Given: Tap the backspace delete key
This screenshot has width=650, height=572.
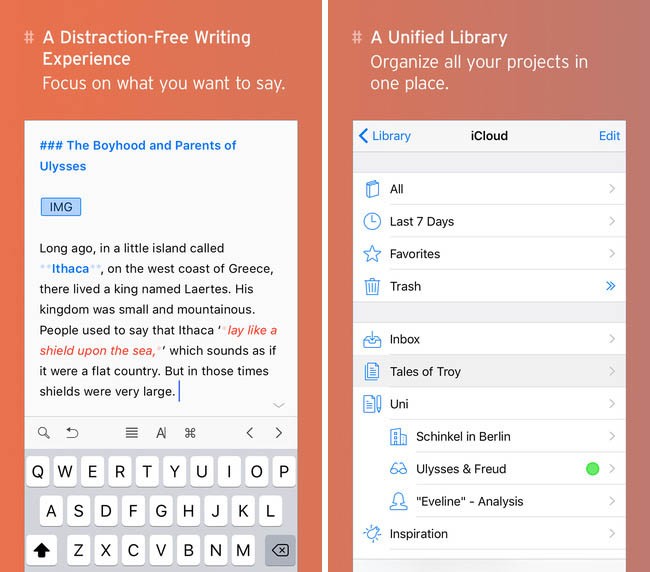Looking at the screenshot, I should [280, 550].
